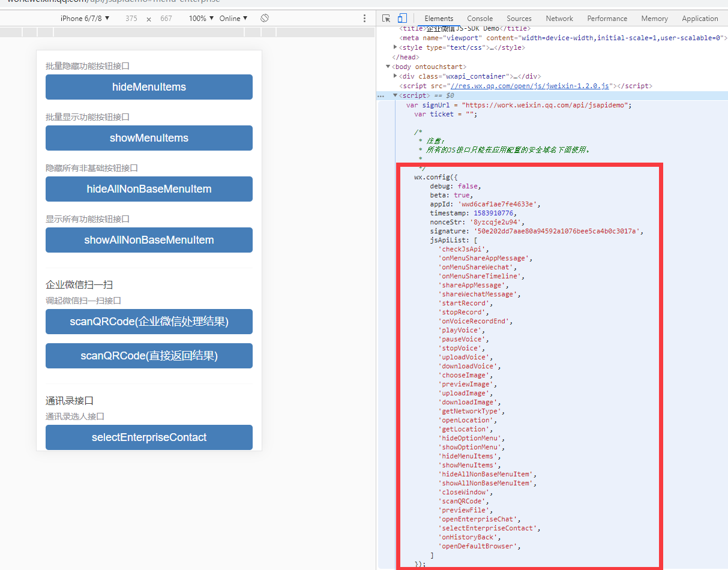Click the 通讯录选人接口 label

[x=75, y=416]
